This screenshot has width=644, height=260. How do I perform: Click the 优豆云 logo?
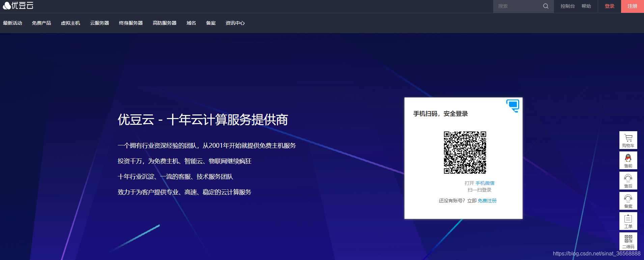click(x=18, y=5)
